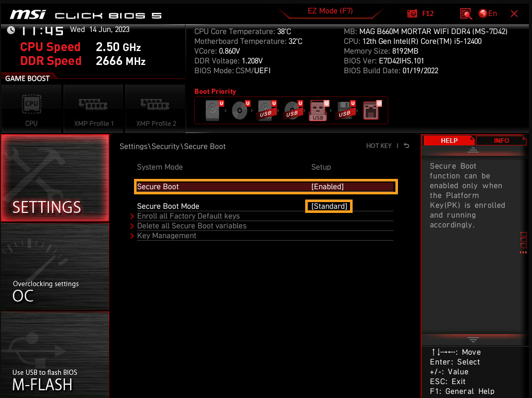The width and height of the screenshot is (532, 398).
Task: Close the BIOS with the X icon
Action: pyautogui.click(x=514, y=13)
